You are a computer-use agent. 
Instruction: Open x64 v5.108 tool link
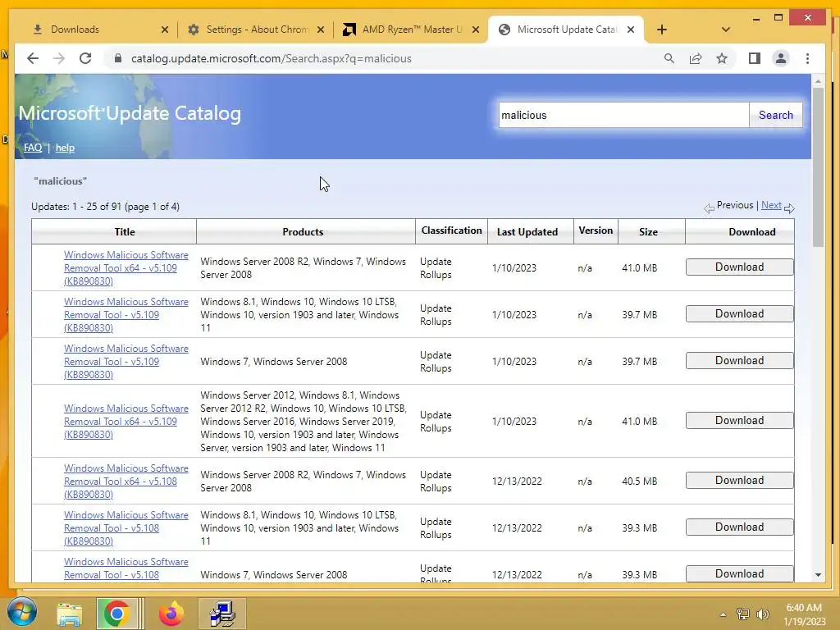coord(126,481)
